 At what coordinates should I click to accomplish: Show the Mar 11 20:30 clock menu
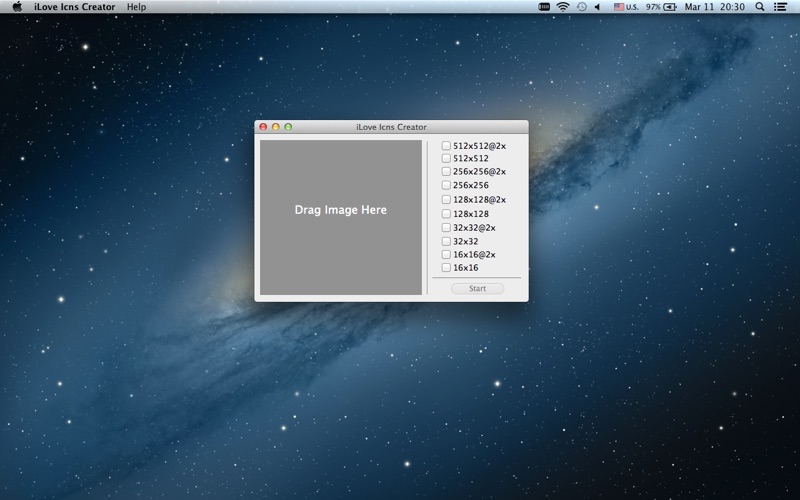(714, 7)
